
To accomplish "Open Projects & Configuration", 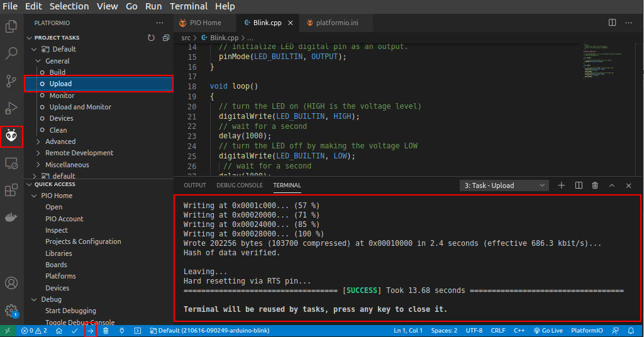I will point(83,242).
